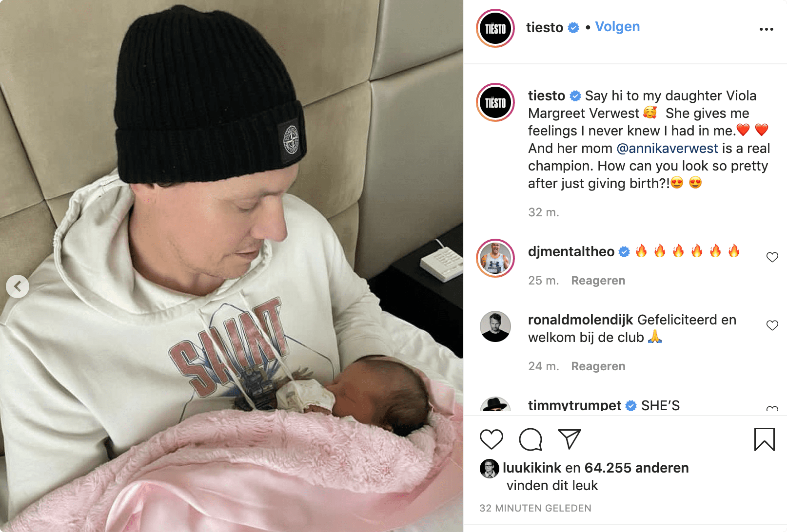This screenshot has width=787, height=532.
Task: Open the @annikaverwest mention link
Action: pos(667,148)
